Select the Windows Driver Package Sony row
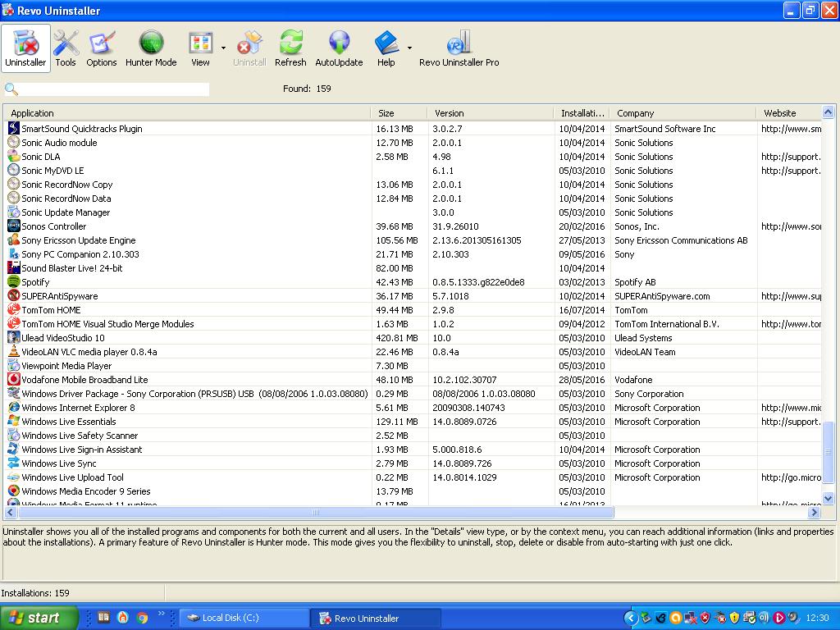Image resolution: width=840 pixels, height=630 pixels. (x=413, y=393)
